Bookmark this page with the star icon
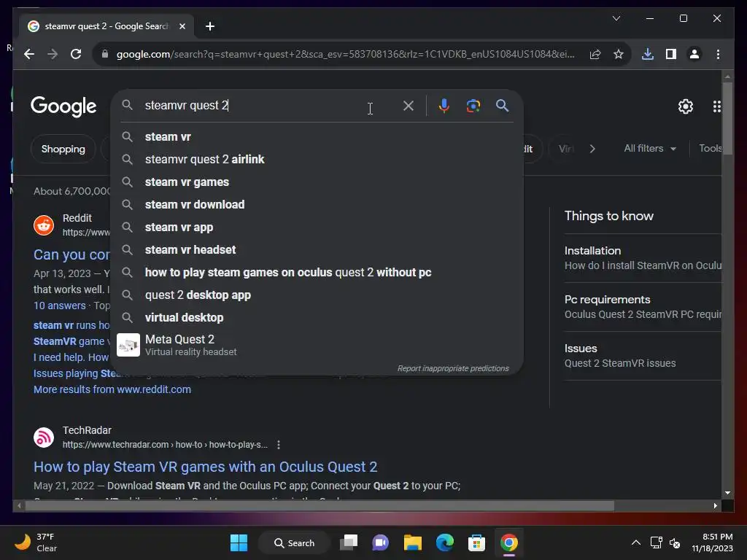Viewport: 747px width, 560px height. point(619,54)
